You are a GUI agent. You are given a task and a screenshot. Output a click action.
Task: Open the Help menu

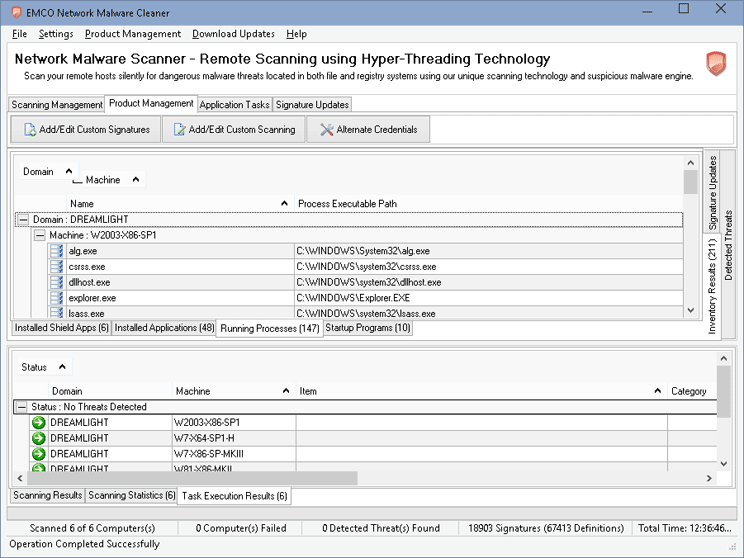point(297,34)
